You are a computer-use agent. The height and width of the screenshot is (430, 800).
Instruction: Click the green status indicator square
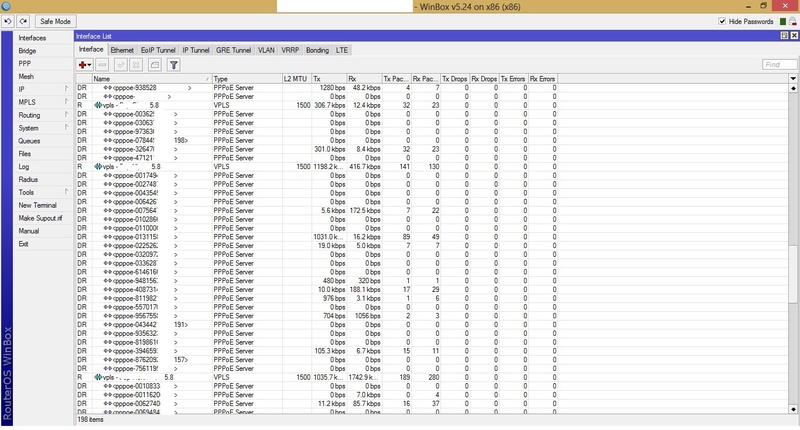[783, 21]
